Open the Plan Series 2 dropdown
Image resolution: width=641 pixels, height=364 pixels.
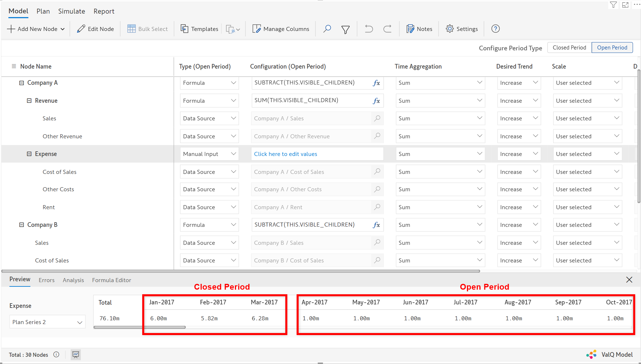[x=47, y=322]
